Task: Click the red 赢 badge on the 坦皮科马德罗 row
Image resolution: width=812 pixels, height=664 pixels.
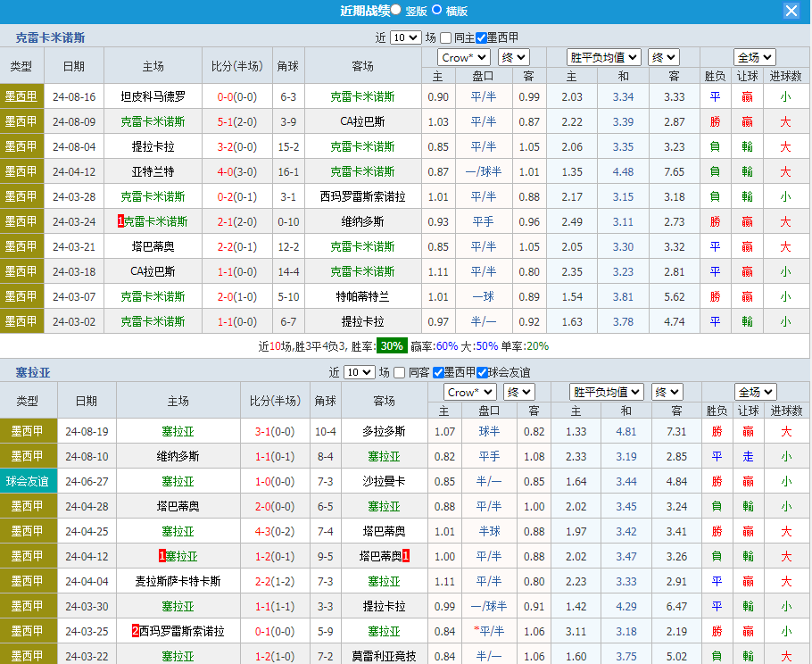Action: click(x=747, y=95)
